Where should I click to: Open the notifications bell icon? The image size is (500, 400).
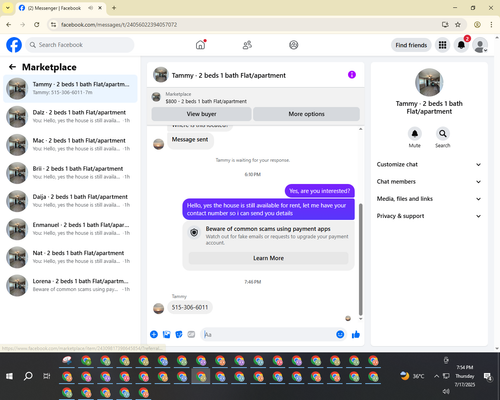[461, 45]
